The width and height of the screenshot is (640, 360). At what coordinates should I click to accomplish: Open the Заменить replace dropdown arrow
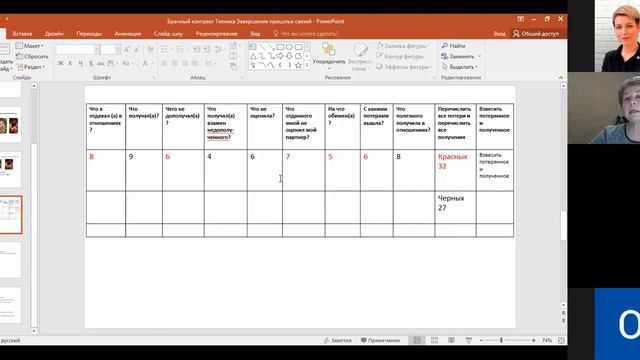[480, 56]
